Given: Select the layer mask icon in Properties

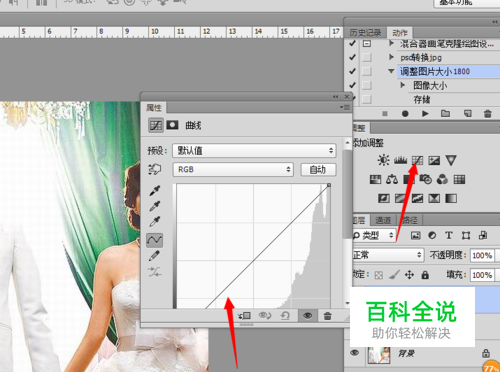Looking at the screenshot, I should [172, 125].
